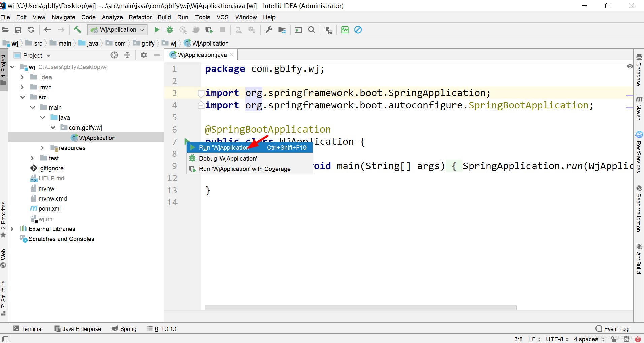This screenshot has width=644, height=343.
Task: Close the WjApplication.java tab
Action: (x=232, y=55)
